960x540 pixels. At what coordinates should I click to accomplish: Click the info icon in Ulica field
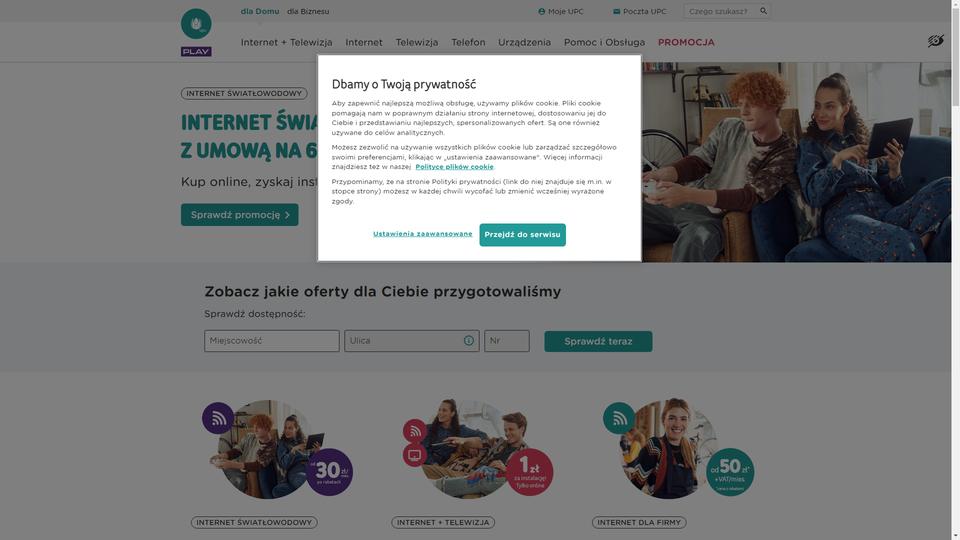coord(468,341)
